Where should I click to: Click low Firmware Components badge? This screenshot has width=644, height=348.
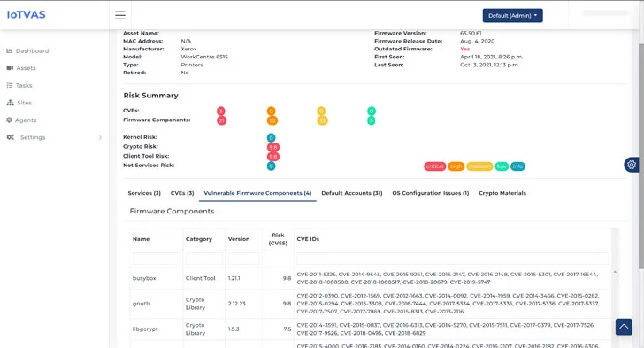tap(371, 120)
